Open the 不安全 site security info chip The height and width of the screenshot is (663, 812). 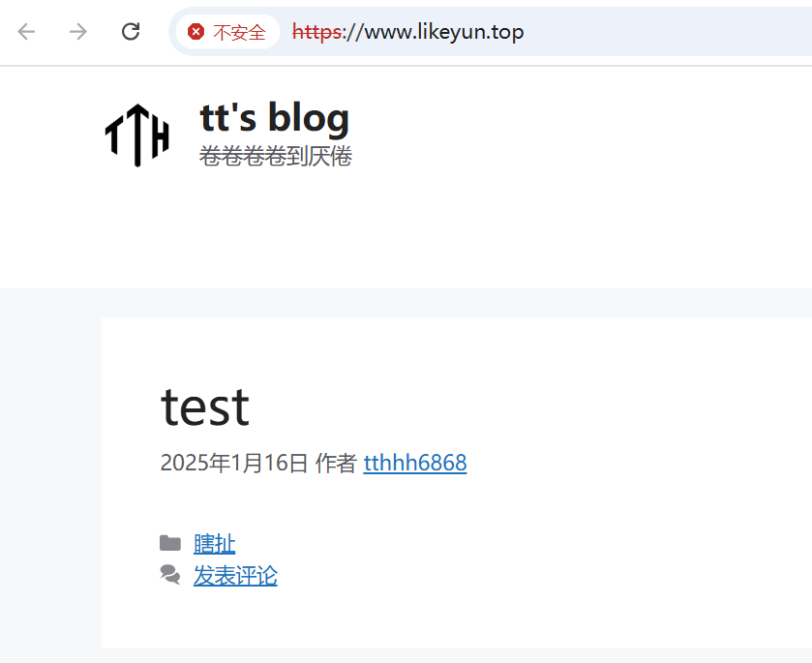pyautogui.click(x=227, y=32)
